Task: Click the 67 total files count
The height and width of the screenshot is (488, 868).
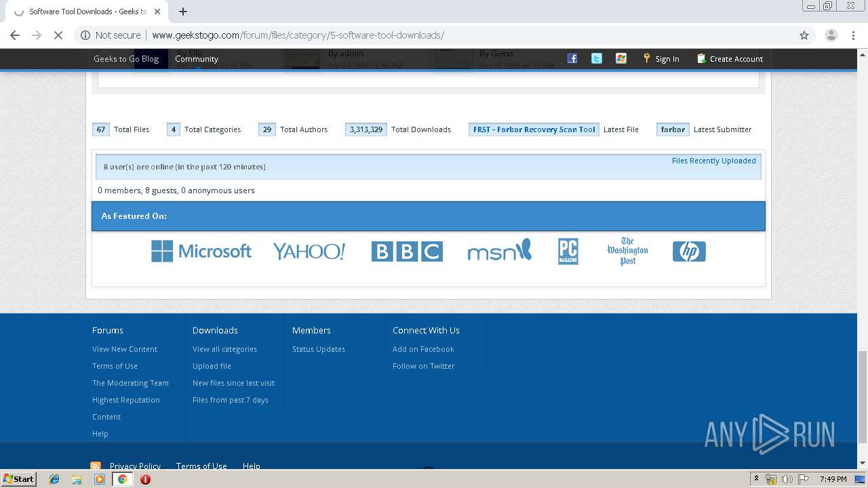Action: pos(101,129)
